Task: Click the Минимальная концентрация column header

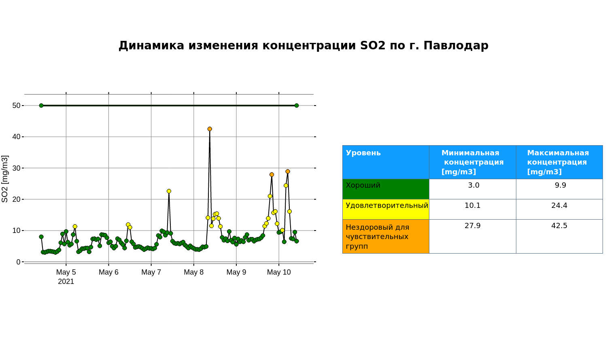Action: [x=473, y=162]
